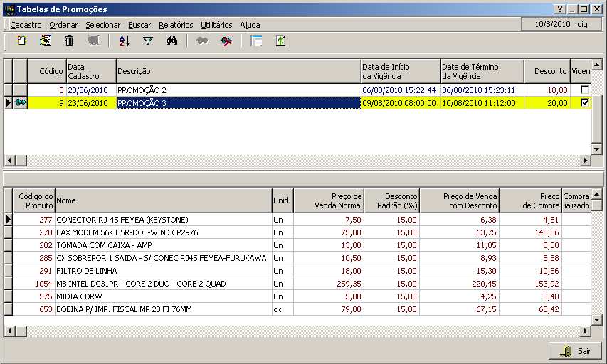The height and width of the screenshot is (364, 607).
Task: Open the Cadastro menu
Action: point(26,25)
